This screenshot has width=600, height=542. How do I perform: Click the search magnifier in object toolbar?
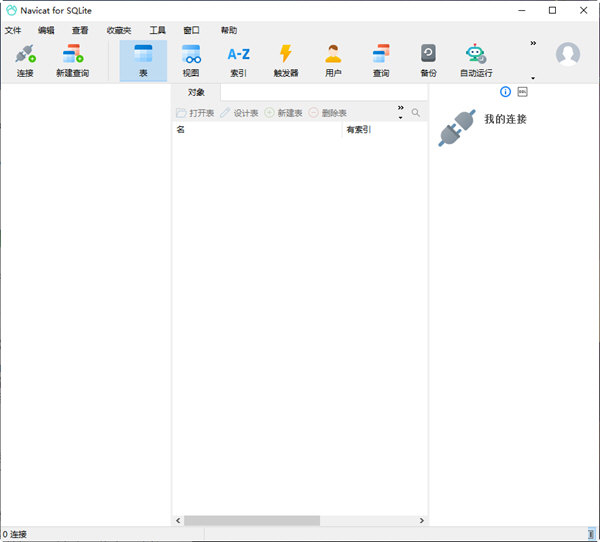[416, 113]
